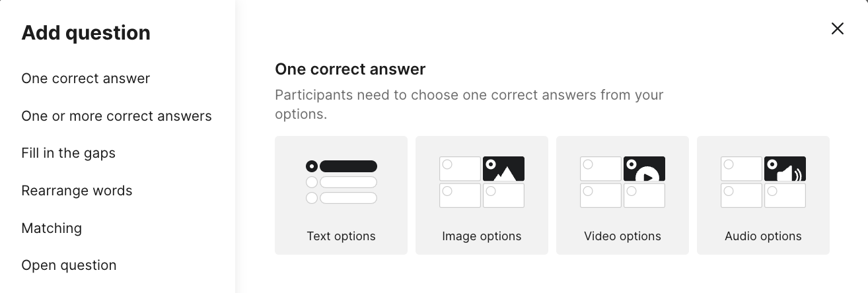
Task: Pick the Matching question type
Action: [x=52, y=228]
